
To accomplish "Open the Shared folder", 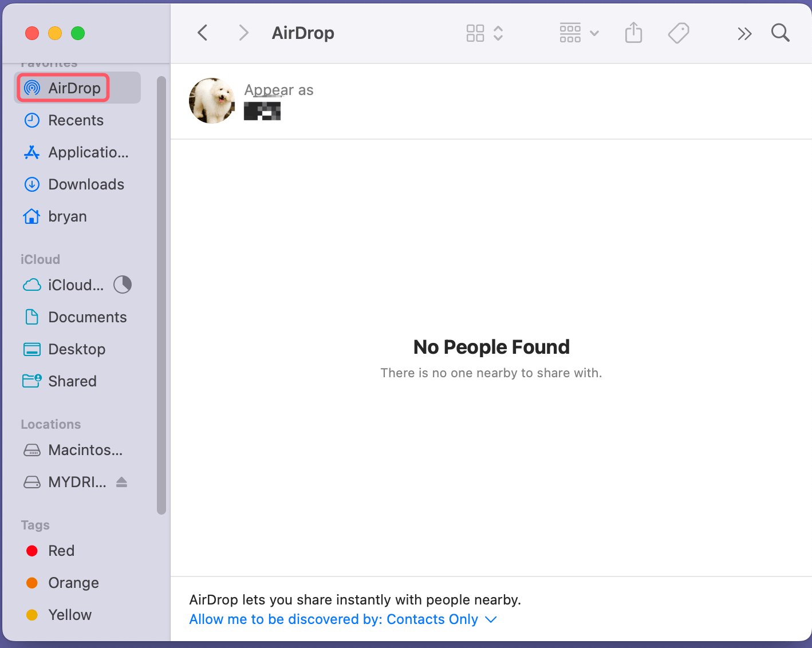I will click(x=72, y=381).
